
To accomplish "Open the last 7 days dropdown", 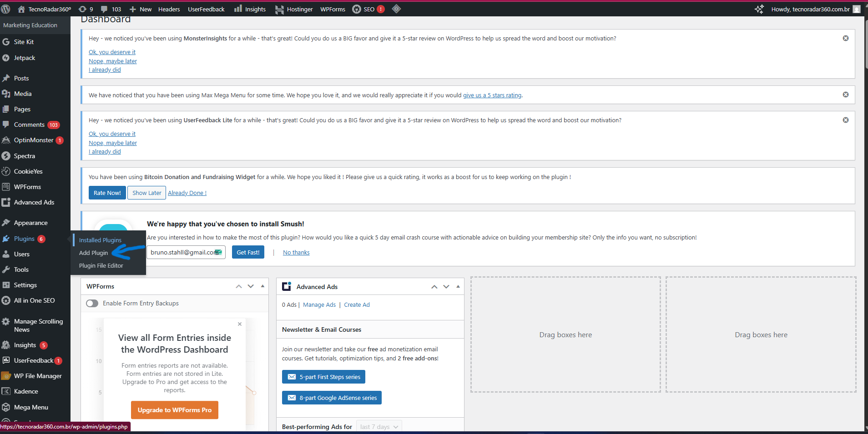I will [x=378, y=427].
